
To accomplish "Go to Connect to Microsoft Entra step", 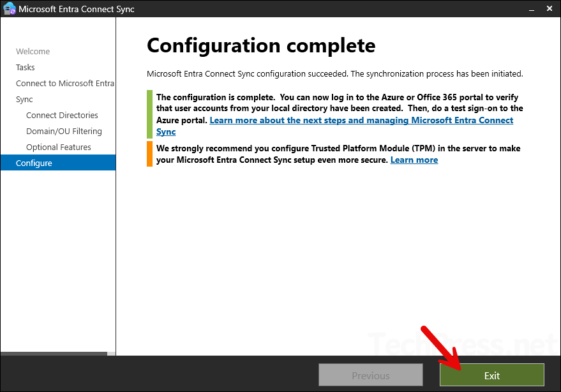I will (x=64, y=83).
